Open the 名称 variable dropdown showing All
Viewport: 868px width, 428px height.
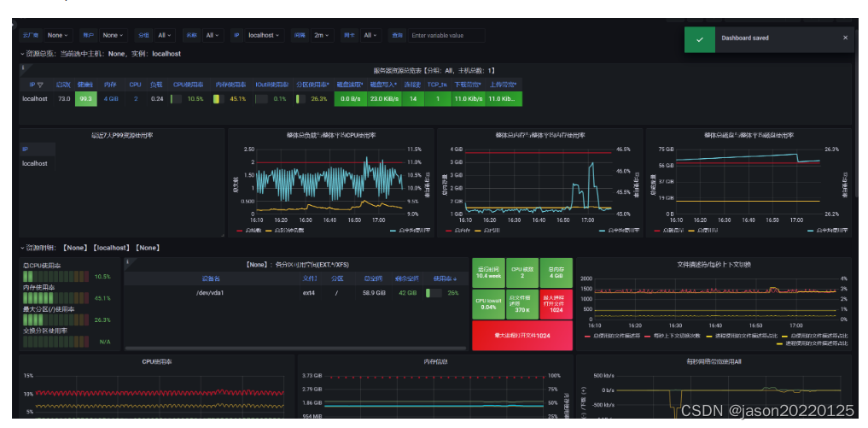coord(213,35)
